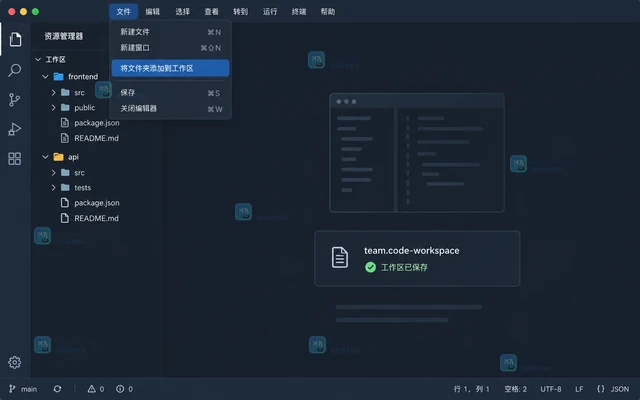The height and width of the screenshot is (400, 640).
Task: Open the 运行 menu
Action: click(270, 11)
